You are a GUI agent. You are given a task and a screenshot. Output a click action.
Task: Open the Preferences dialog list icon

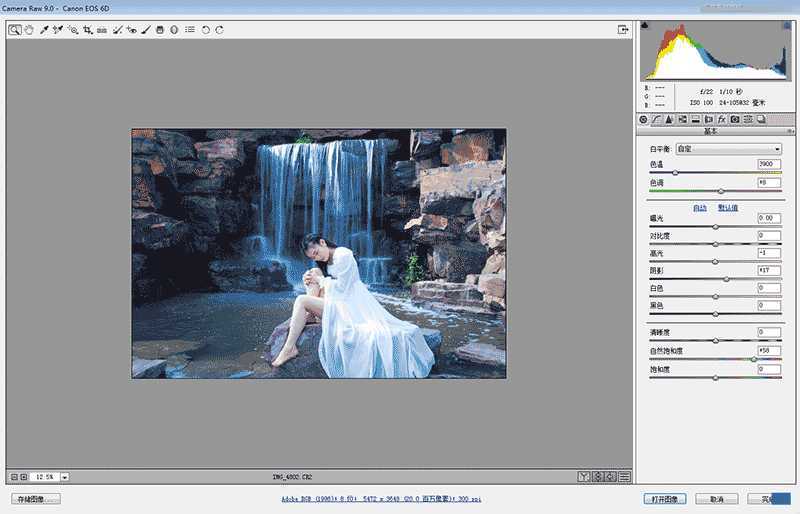(190, 30)
